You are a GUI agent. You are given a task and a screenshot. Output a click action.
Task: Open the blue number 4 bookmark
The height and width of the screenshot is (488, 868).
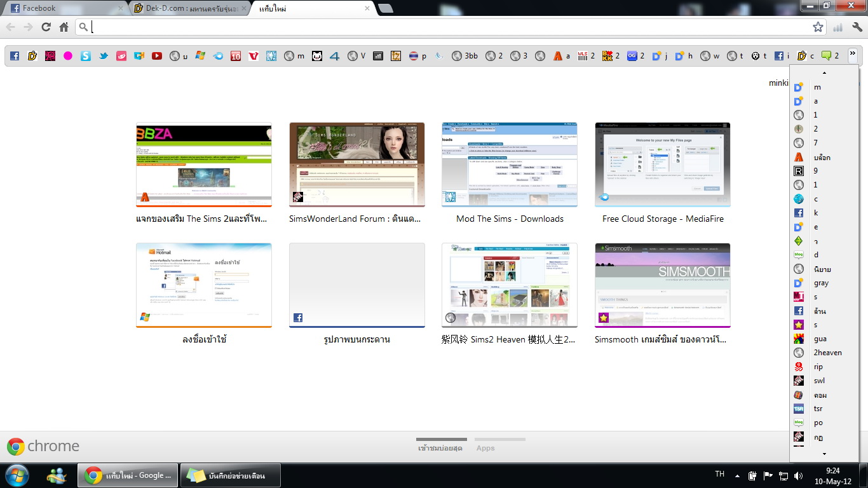pos(335,56)
